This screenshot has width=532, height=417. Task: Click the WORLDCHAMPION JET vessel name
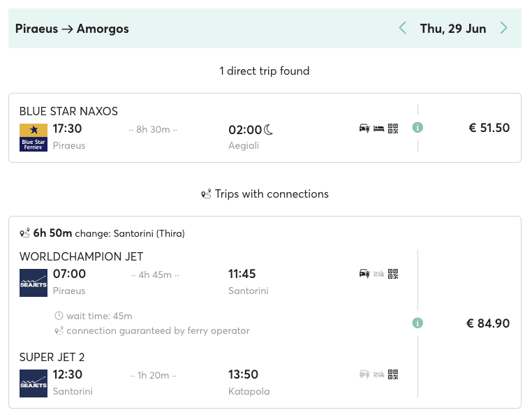(81, 256)
